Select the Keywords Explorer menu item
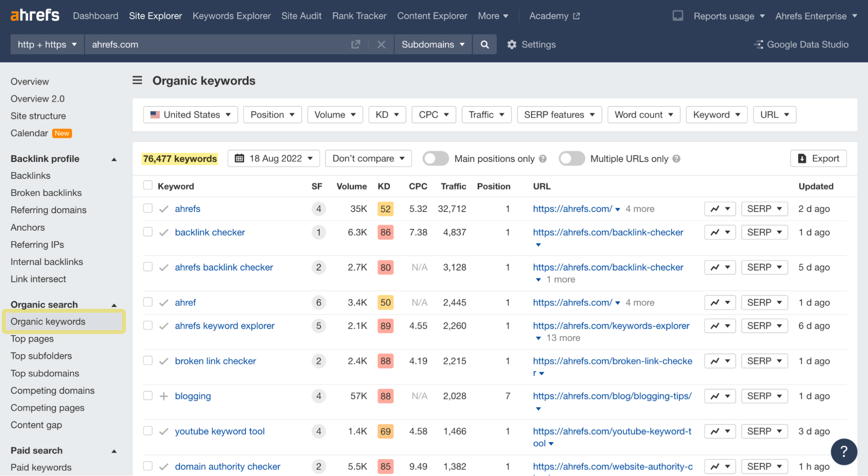868x476 pixels. pos(231,16)
